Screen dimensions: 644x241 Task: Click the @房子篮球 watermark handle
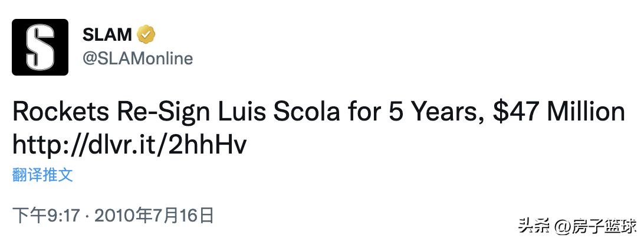pyautogui.click(x=596, y=226)
